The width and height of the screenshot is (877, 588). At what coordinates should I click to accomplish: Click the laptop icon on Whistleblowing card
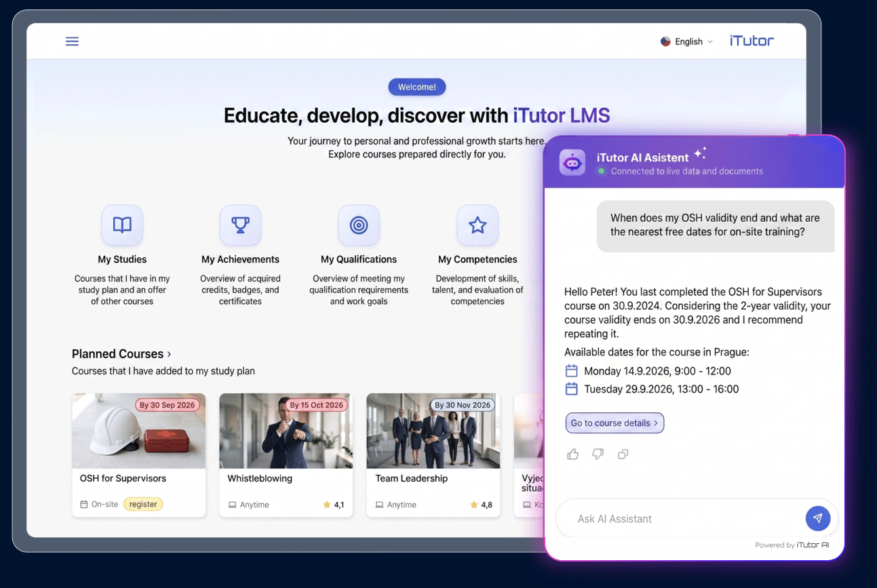tap(232, 505)
